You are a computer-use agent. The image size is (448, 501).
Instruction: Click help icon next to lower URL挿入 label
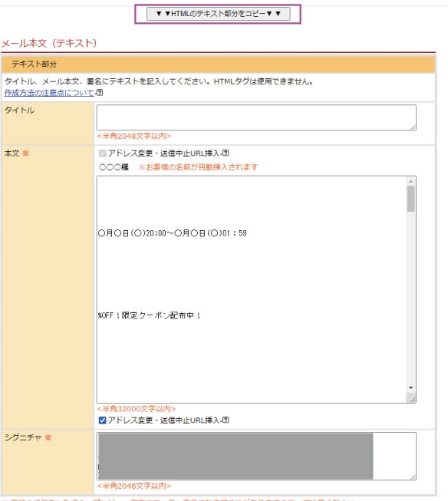point(226,420)
